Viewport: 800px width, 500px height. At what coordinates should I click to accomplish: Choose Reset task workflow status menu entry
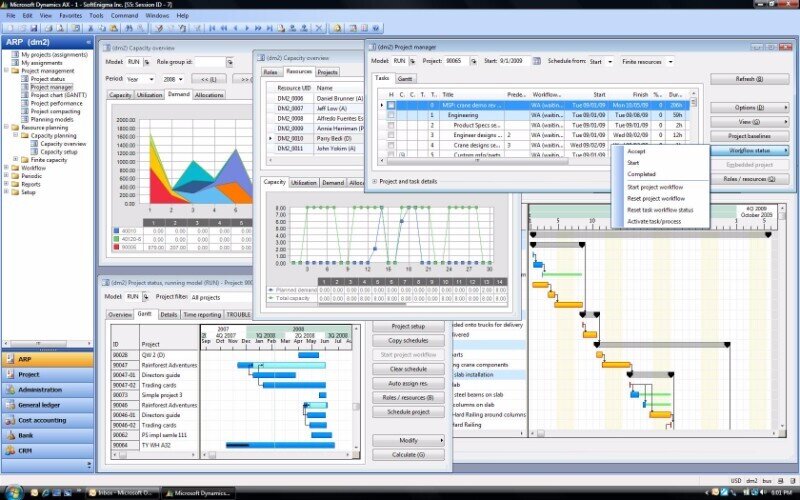click(x=660, y=210)
